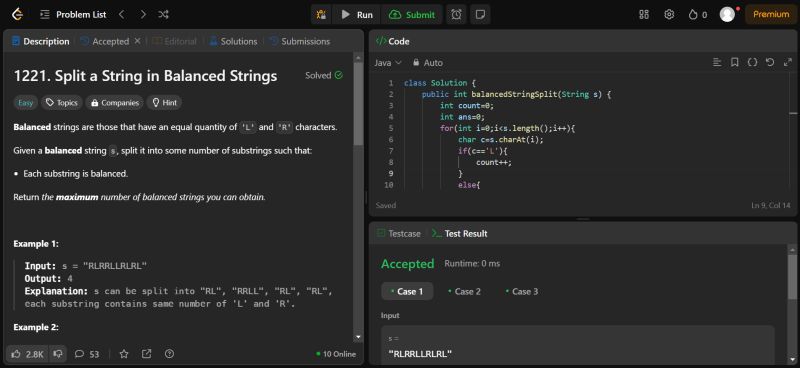Click the streak fire counter
The width and height of the screenshot is (800, 368).
(697, 15)
